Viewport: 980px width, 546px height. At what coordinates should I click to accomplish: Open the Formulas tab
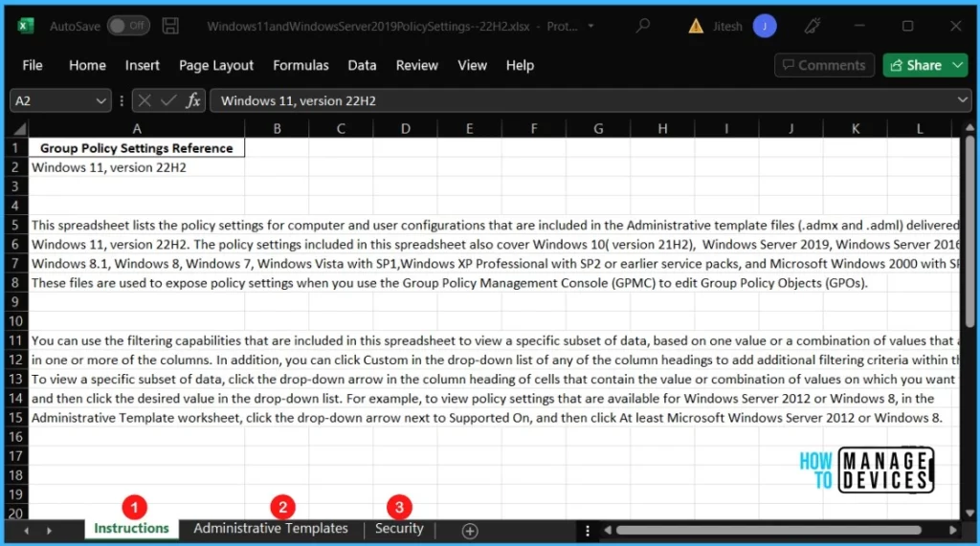pos(301,66)
